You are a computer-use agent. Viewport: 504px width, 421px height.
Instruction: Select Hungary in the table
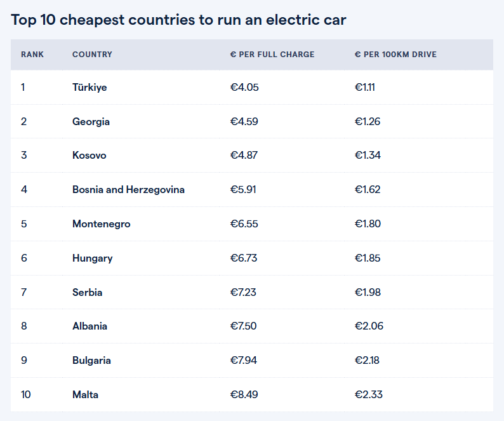(x=93, y=258)
